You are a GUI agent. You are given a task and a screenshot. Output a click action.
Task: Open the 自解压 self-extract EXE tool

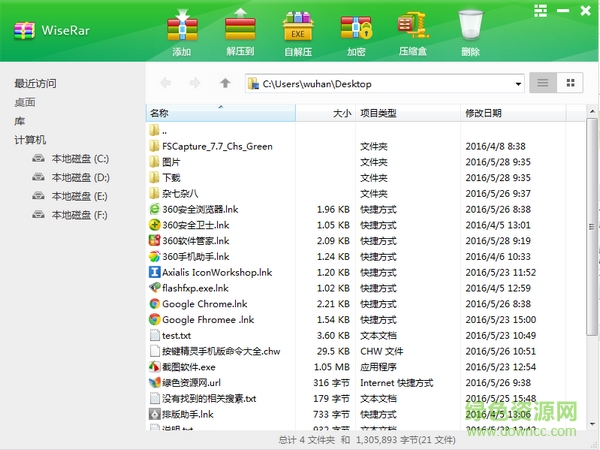point(298,29)
